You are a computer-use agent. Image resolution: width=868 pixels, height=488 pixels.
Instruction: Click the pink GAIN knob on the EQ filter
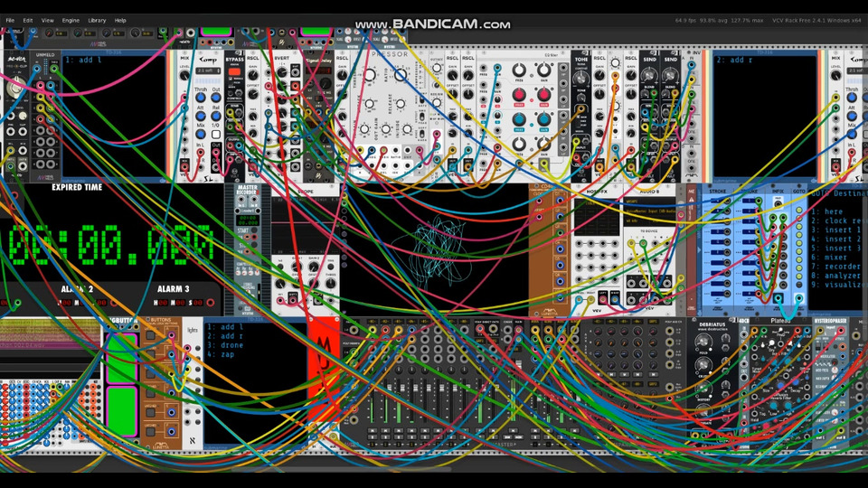tap(543, 95)
